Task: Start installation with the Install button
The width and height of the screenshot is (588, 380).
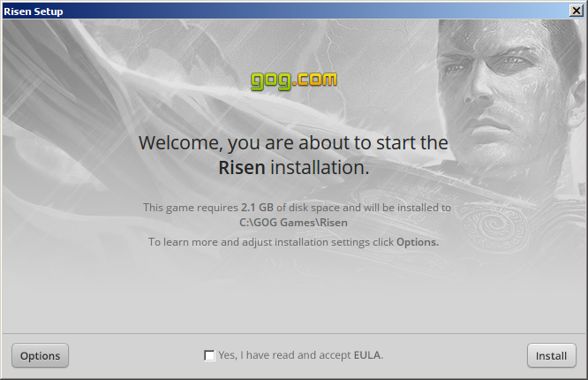Action: click(x=551, y=355)
